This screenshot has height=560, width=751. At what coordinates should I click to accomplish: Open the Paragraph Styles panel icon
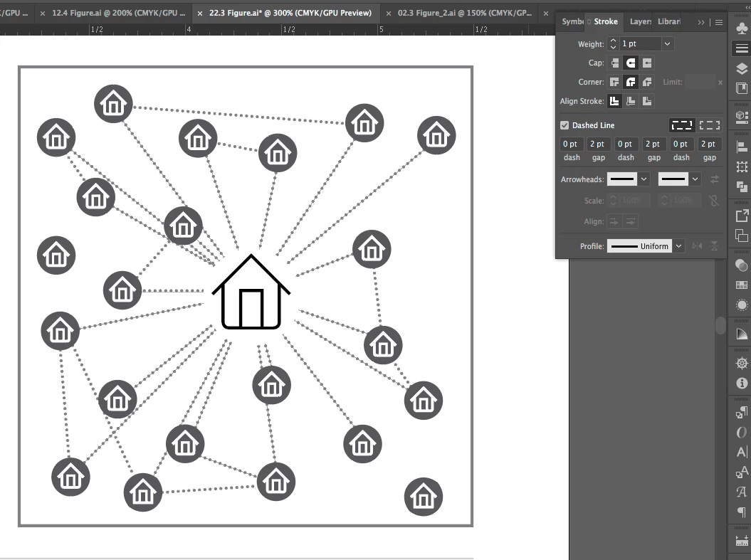coord(742,412)
